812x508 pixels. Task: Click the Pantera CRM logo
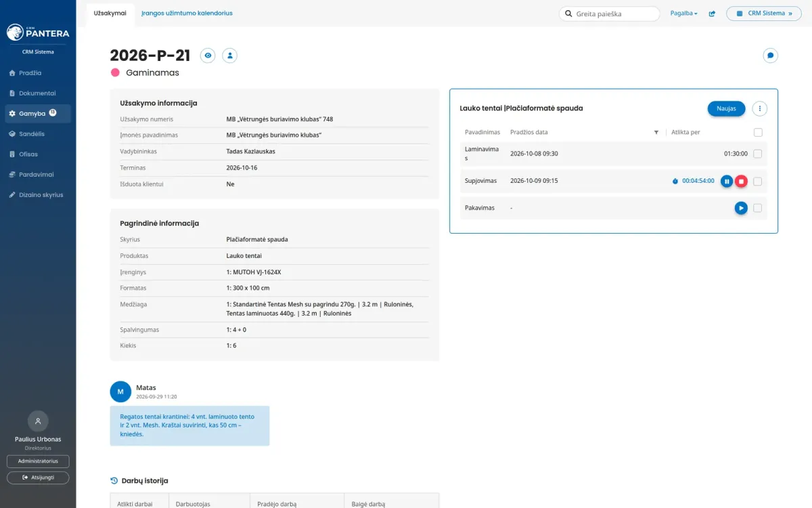38,32
